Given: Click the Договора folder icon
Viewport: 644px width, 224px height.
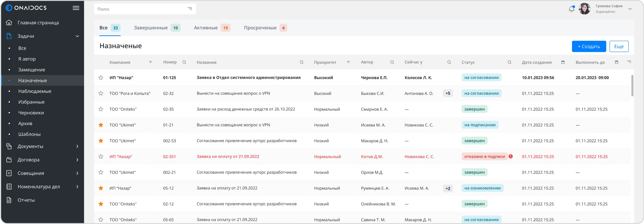Looking at the screenshot, I should pos(9,160).
